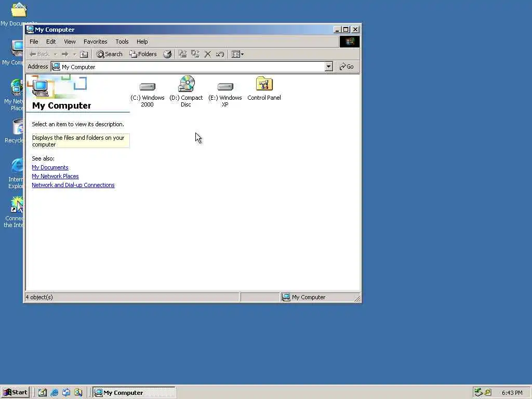532x399 pixels.
Task: Click the title bar system menu icon
Action: pos(30,30)
